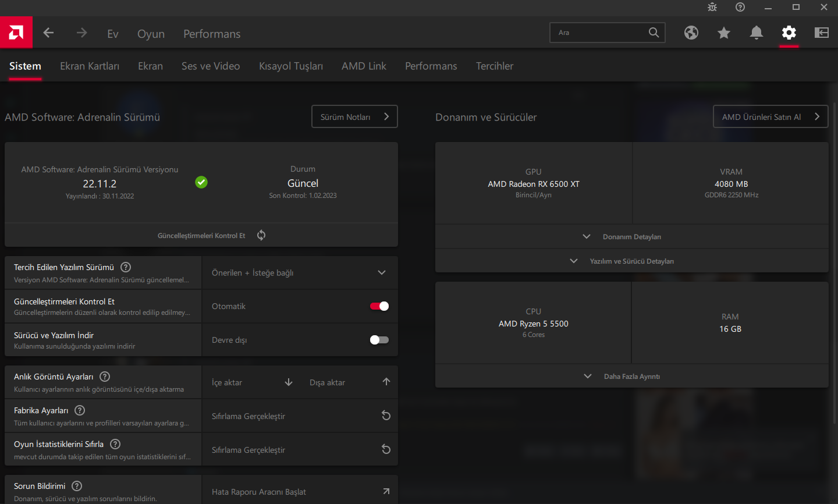Click the İçe aktar down arrow
Viewport: 838px width, 504px height.
289,382
